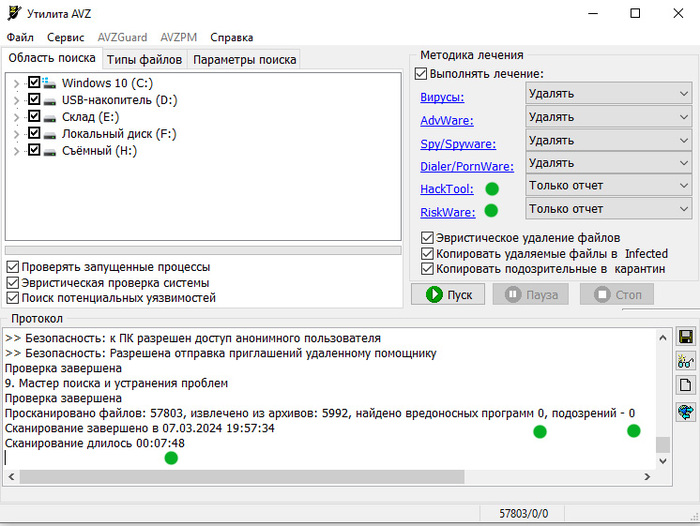This screenshot has height=526, width=700.
Task: Click the save protocol floppy disk icon
Action: [x=685, y=337]
